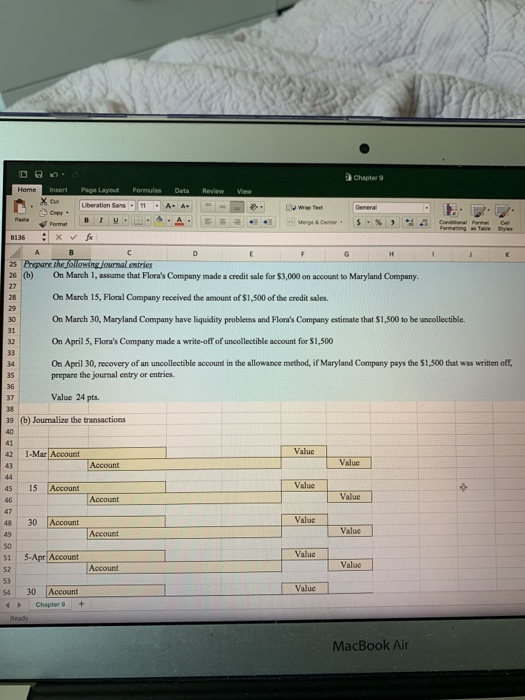
Task: Open the Borders options arrow
Action: point(148,221)
